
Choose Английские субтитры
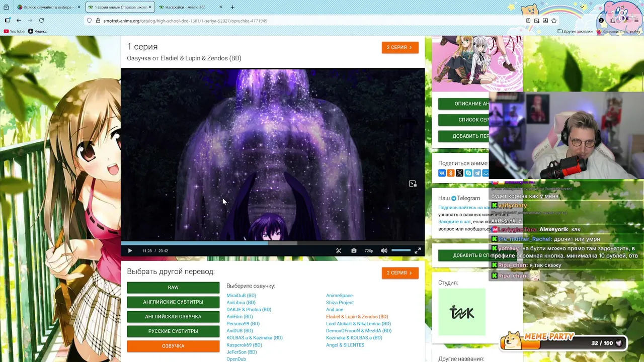(173, 302)
